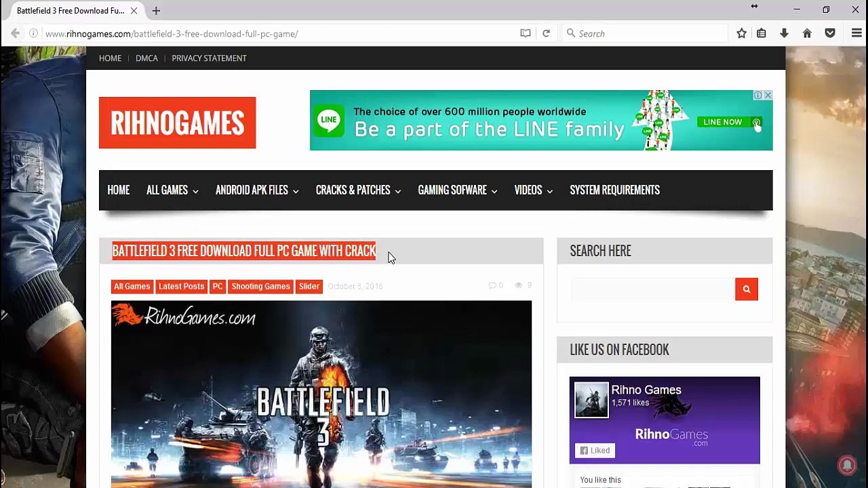Open a new browser tab
Image resolution: width=868 pixels, height=488 pixels.
pos(156,11)
